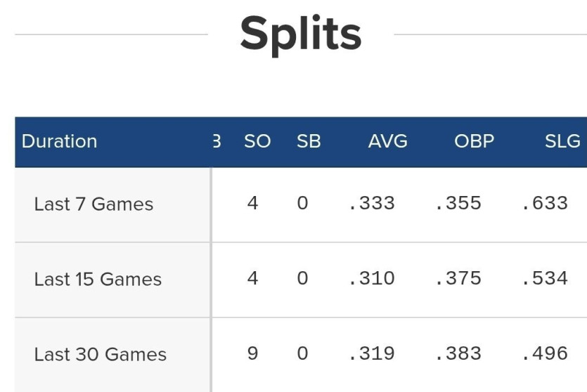587x392 pixels.
Task: Choose the Last 30 Games row label
Action: 100,354
